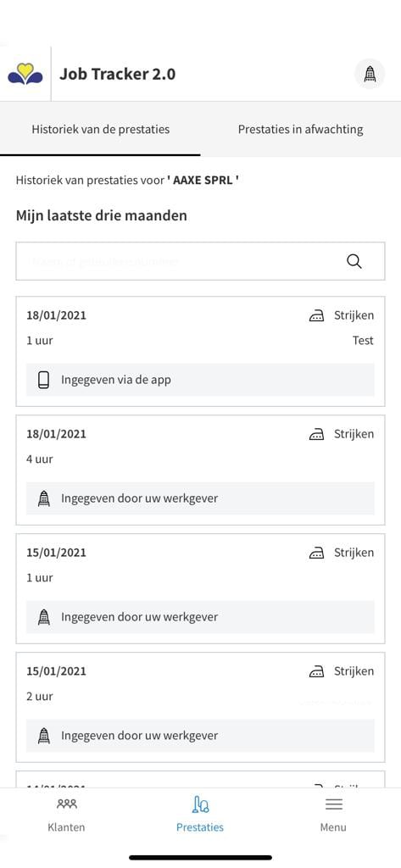401x868 pixels.
Task: Open the 18/01/2021 4 uur Strijken entry
Action: click(200, 470)
